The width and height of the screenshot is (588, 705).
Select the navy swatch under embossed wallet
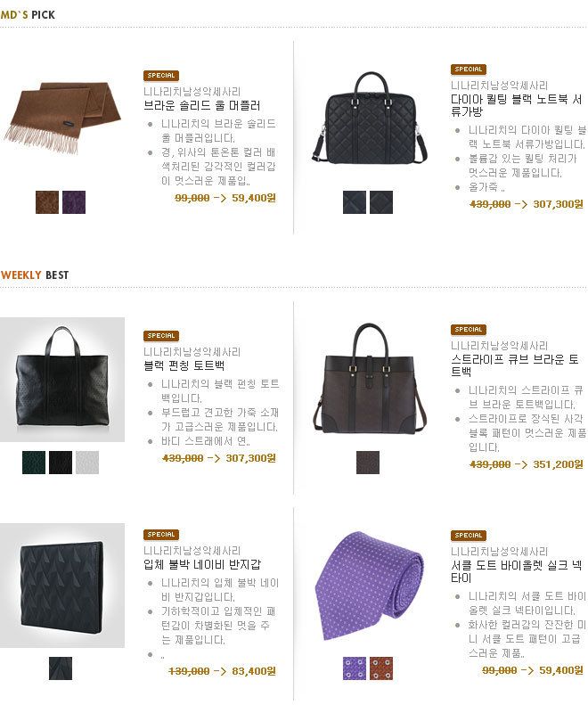(61, 668)
